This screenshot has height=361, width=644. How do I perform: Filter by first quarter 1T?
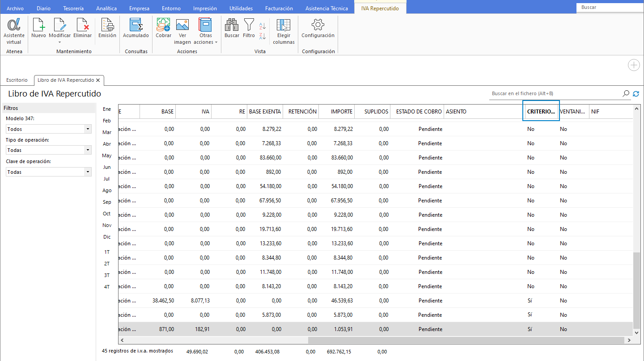click(107, 252)
